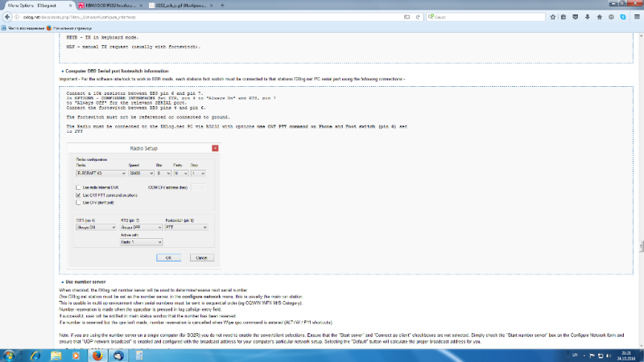This screenshot has height=362, width=644.
Task: Open RTS (pin 7) dropdown set to Always OFF
Action: coord(142,228)
